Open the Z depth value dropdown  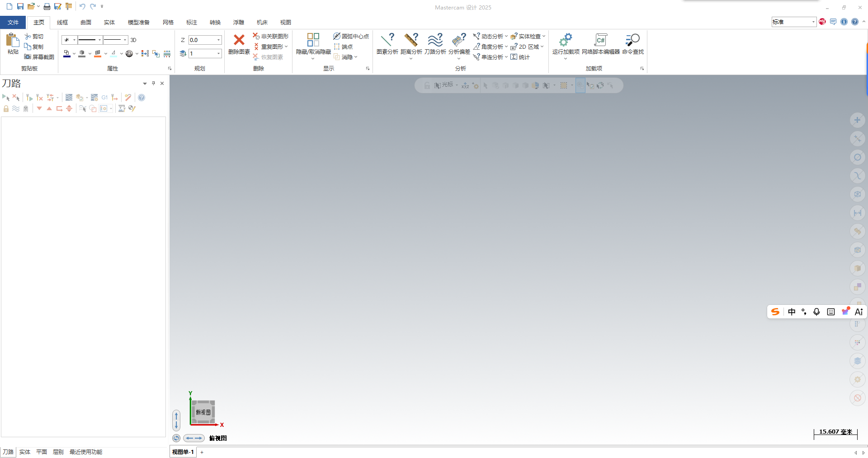pyautogui.click(x=219, y=40)
